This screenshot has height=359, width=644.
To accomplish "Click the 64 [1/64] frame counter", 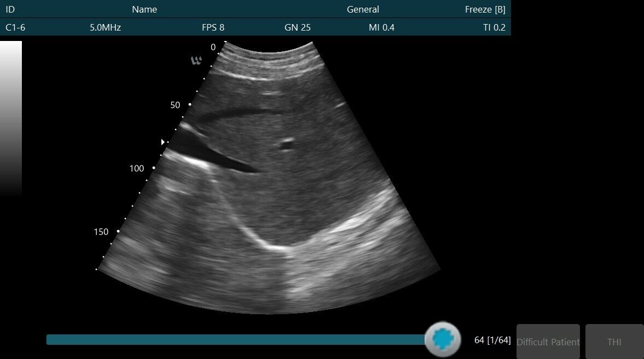I will tap(491, 340).
